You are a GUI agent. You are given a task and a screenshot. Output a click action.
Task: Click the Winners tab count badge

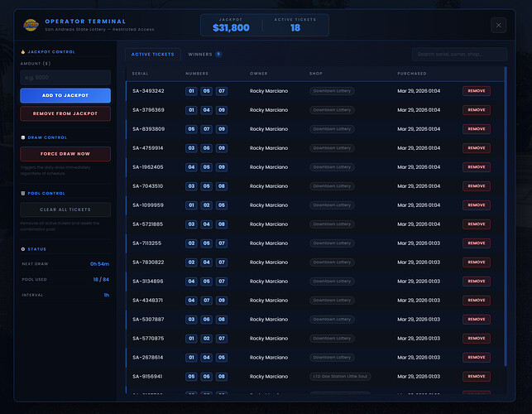[x=218, y=55]
